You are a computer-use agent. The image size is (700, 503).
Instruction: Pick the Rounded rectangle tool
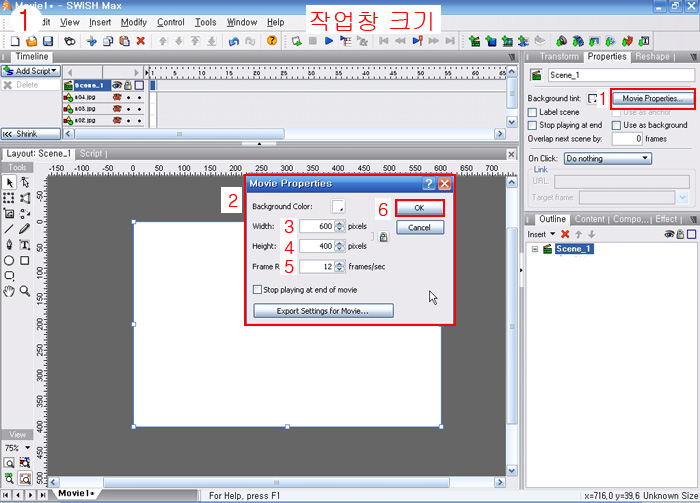9,276
